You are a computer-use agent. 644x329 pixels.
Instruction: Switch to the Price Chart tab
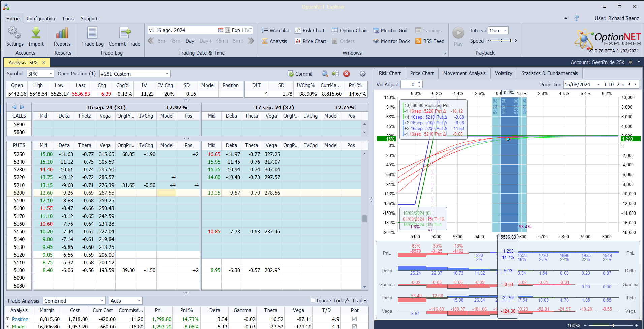[422, 73]
